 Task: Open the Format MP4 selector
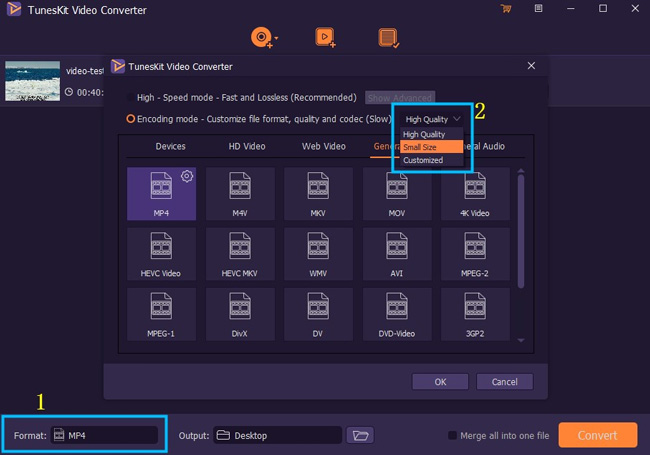coord(104,436)
